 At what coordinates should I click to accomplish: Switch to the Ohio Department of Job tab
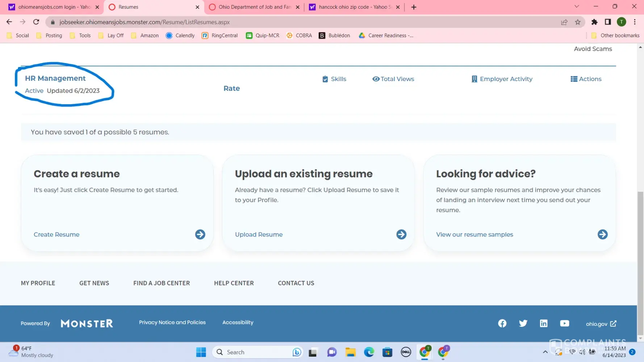[254, 7]
